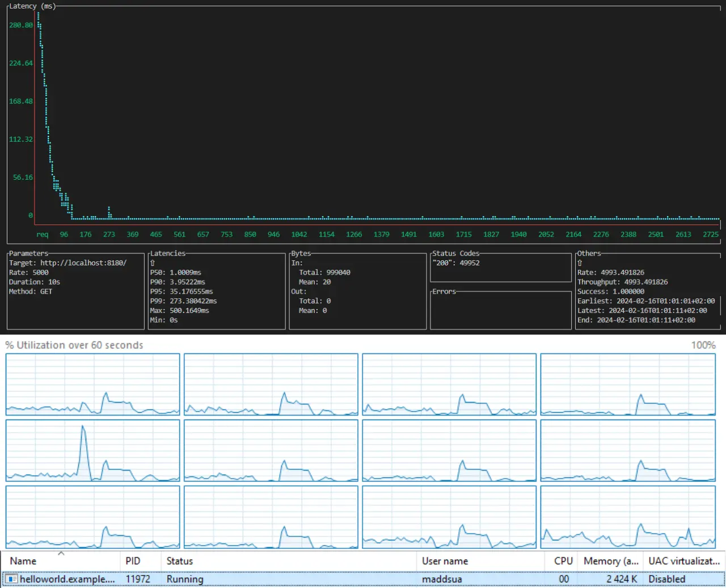Click 'Rate: 4993.491826' in Others
726x588 pixels.
point(611,273)
